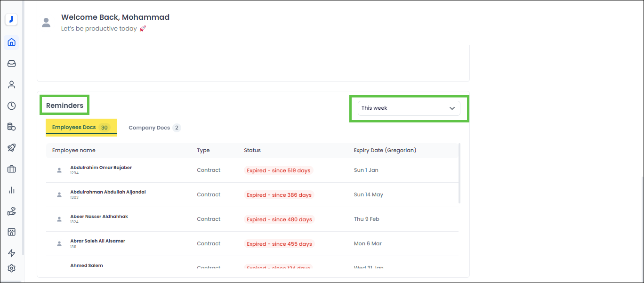The image size is (644, 283).
Task: Click the profile avatar beside Welcome Back
Action: click(x=46, y=23)
